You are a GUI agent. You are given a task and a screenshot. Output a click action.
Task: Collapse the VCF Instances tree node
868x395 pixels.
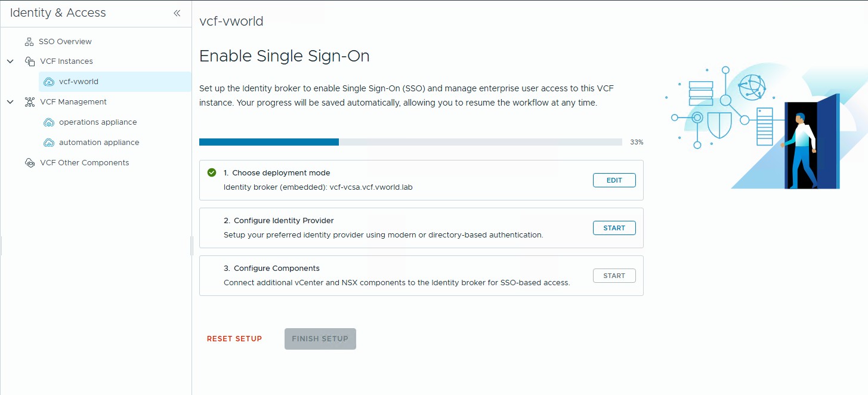(10, 61)
